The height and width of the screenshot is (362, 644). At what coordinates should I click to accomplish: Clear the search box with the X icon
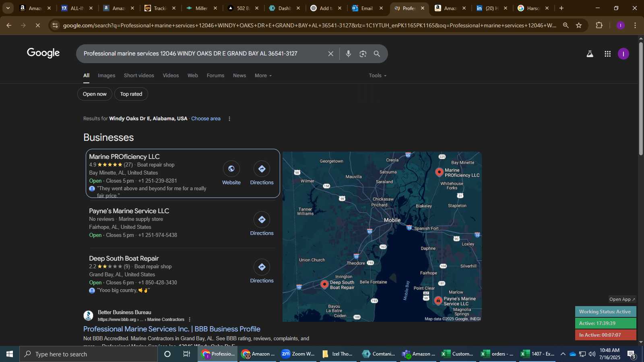(x=330, y=53)
